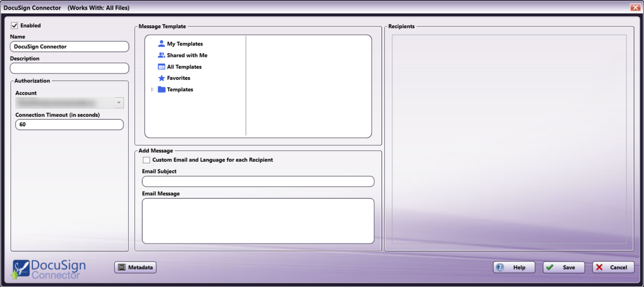644x287 pixels.
Task: Click the Email Message text area
Action: pos(258,221)
